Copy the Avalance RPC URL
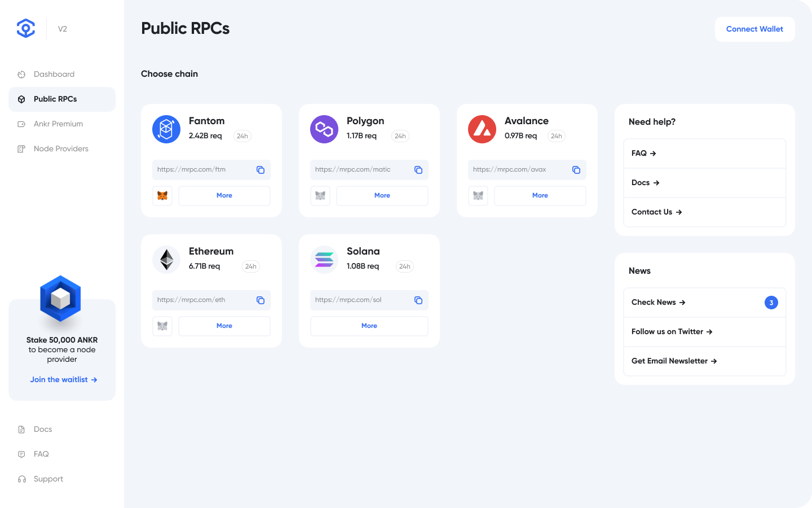The height and width of the screenshot is (508, 812). pos(576,170)
